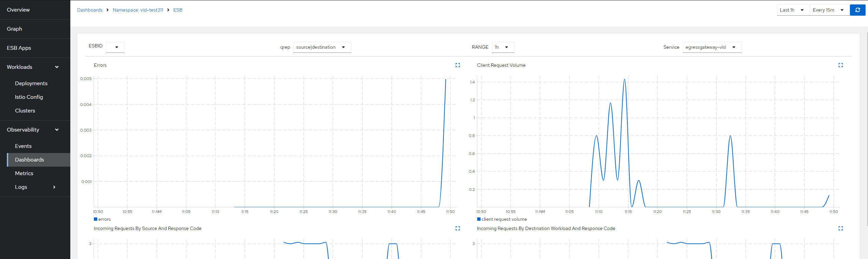Open the qrep source|destination dropdown
The image size is (868, 259).
coord(322,47)
